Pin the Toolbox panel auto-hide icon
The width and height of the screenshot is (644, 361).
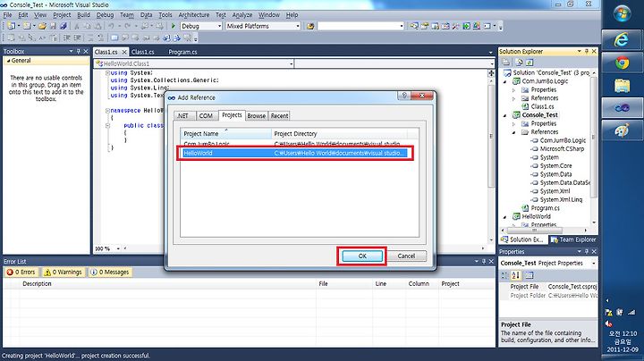79,51
